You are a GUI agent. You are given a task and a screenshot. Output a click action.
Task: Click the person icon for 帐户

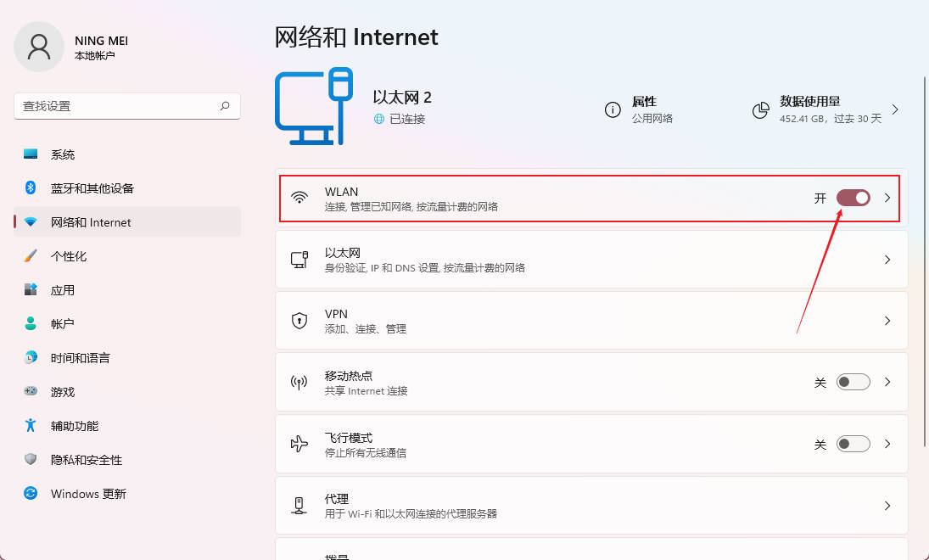(31, 323)
